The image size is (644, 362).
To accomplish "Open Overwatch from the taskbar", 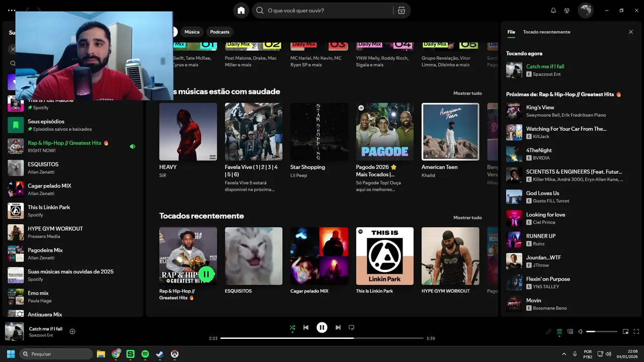I will coord(175,354).
